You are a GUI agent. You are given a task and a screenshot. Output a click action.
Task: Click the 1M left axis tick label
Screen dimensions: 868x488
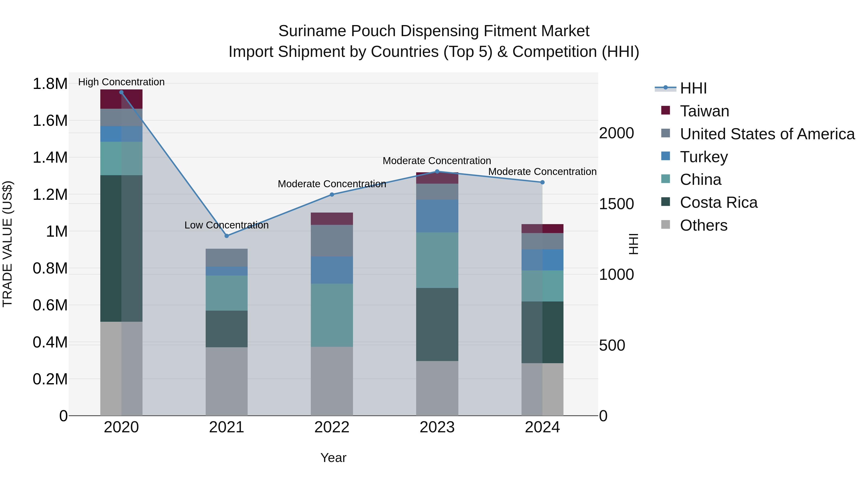click(x=57, y=232)
